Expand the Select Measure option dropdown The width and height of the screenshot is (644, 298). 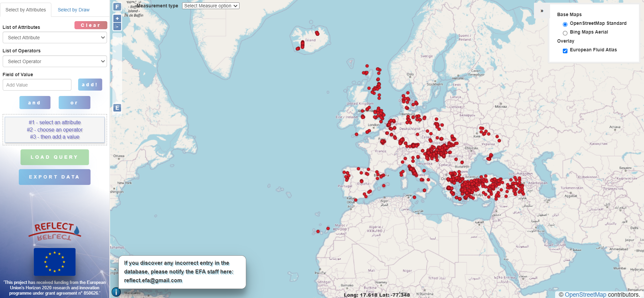pos(211,6)
